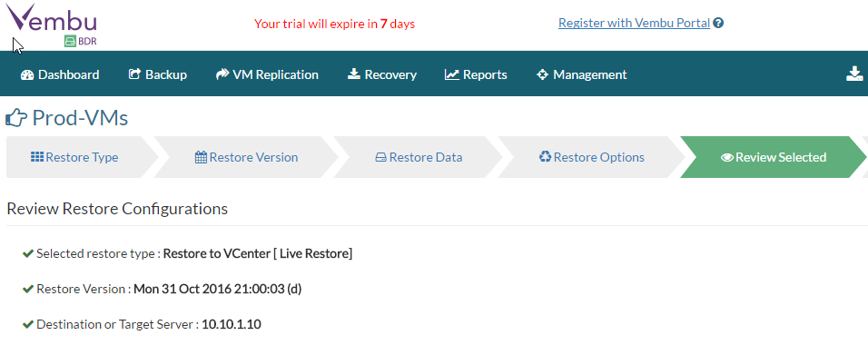Click the arrow icon beside VM Replication
868x345 pixels.
(x=222, y=74)
